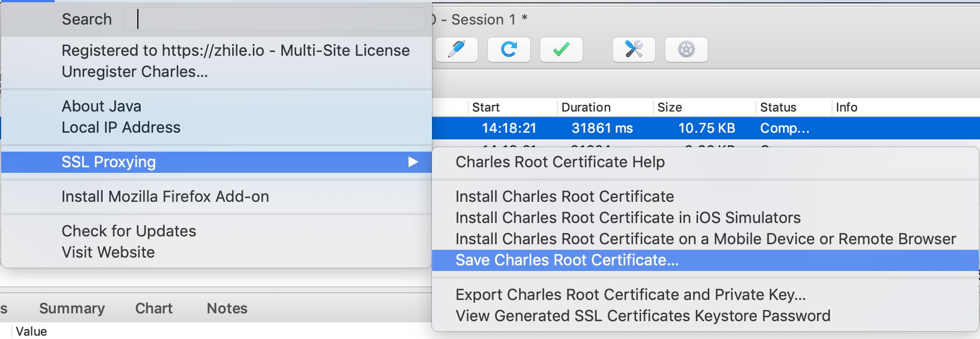980x339 pixels.
Task: Open Charles Root Certificate Help
Action: [560, 162]
